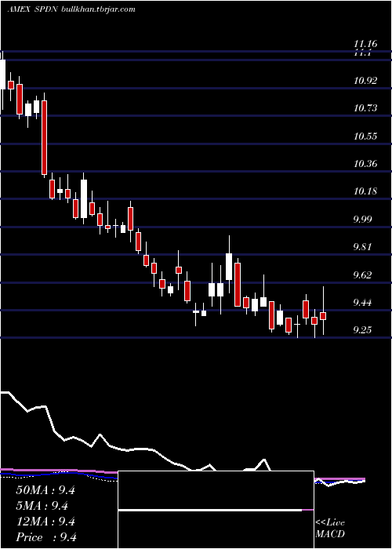Select the 10.55 price level label

pos(365,136)
